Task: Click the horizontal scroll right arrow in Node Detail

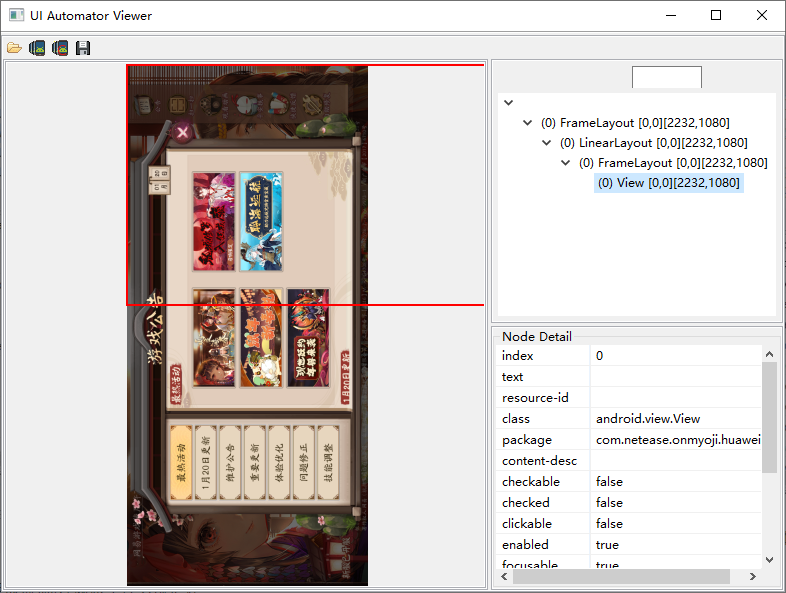Action: coord(752,576)
